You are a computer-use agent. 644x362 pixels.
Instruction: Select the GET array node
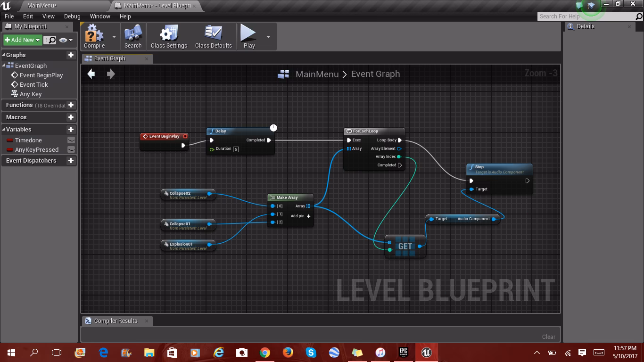(x=405, y=246)
